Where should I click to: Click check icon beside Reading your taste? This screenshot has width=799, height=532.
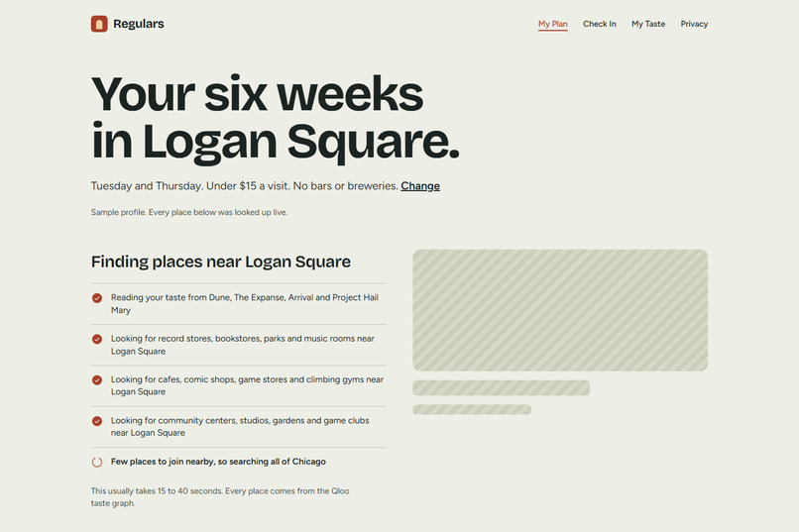pos(97,298)
